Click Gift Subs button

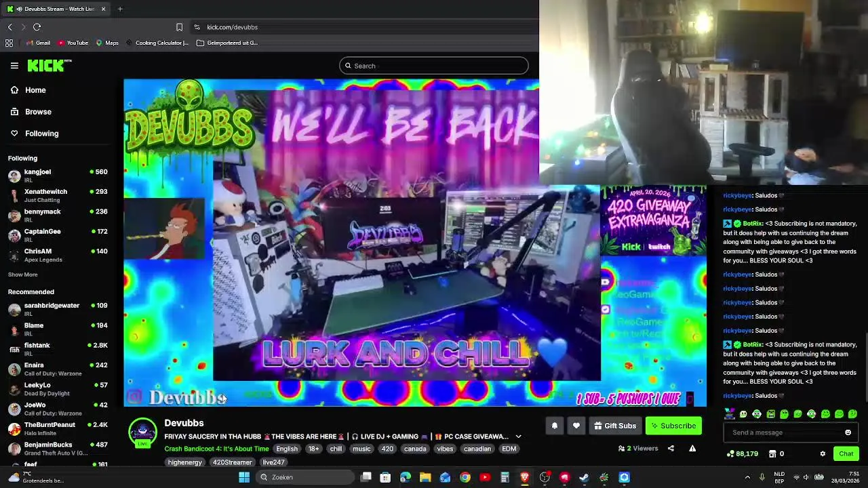point(614,426)
